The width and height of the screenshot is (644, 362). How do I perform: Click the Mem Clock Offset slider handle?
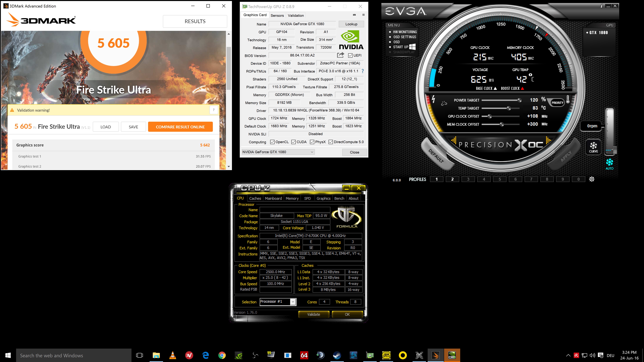click(x=501, y=124)
